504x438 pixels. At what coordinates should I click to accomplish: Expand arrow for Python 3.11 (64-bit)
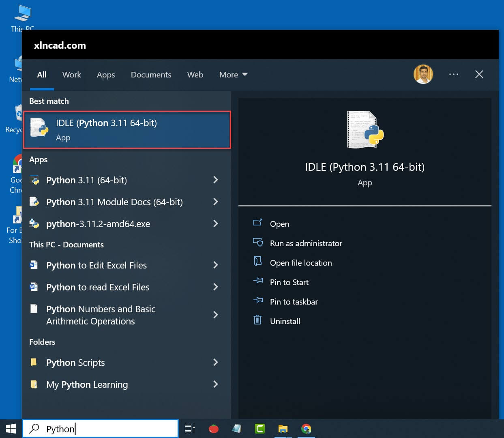click(x=216, y=180)
